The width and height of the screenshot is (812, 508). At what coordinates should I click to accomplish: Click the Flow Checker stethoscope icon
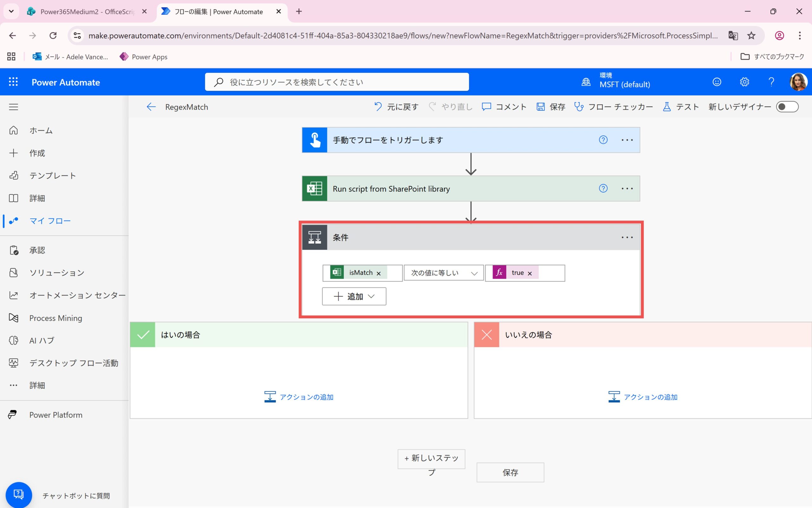(x=579, y=107)
